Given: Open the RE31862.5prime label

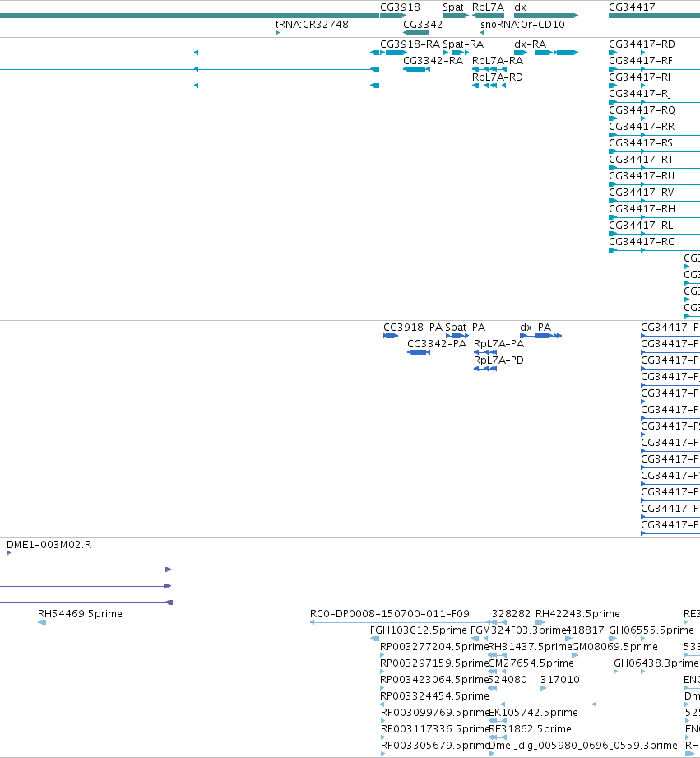Looking at the screenshot, I should (x=530, y=728).
